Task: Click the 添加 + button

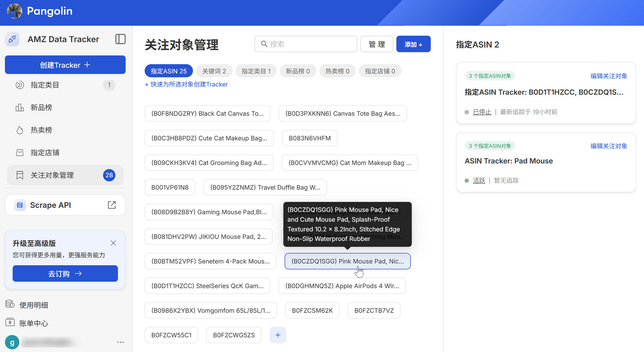Action: click(x=413, y=44)
